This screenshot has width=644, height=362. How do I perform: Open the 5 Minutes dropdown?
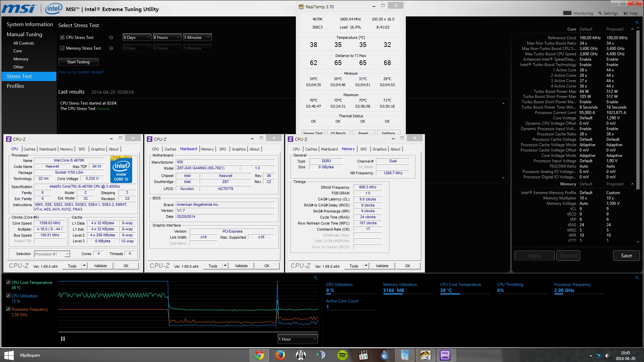click(197, 38)
